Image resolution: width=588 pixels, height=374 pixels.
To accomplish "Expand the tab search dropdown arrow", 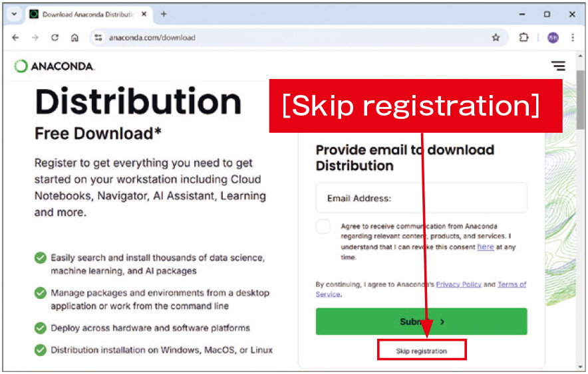I will [x=14, y=14].
